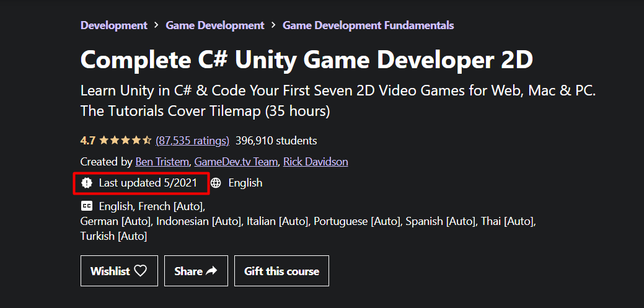
Task: Open Game Development Fundamentals breadcrumb link
Action: [x=368, y=25]
